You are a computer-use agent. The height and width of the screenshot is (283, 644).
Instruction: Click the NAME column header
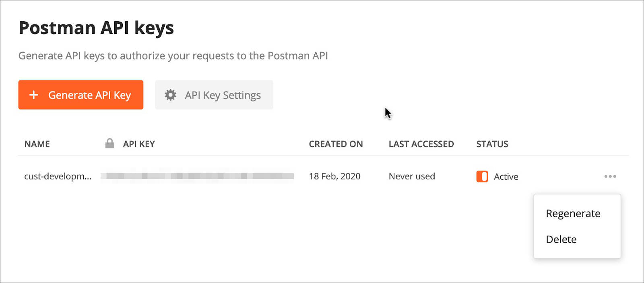point(37,144)
